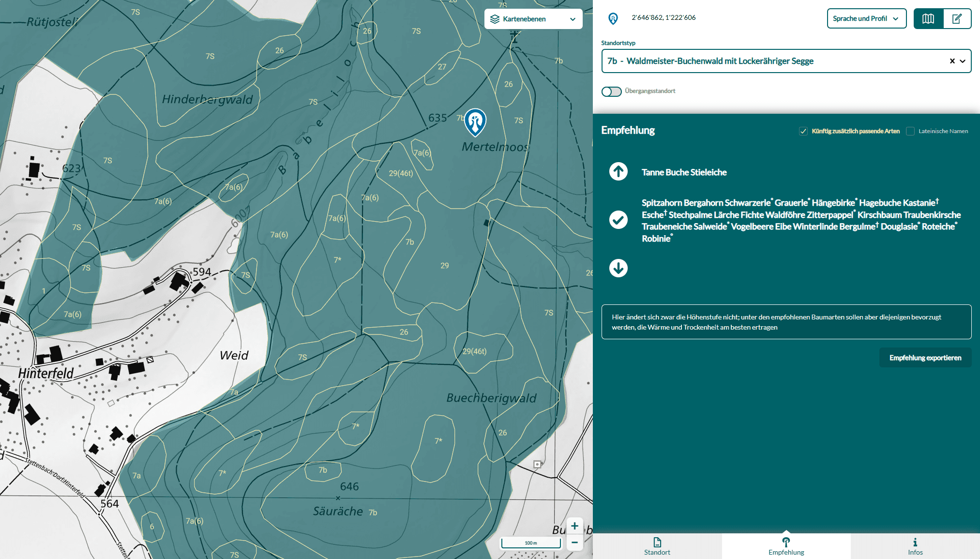Viewport: 980px width, 559px height.
Task: Click Empfehlung exportieren button
Action: pyautogui.click(x=925, y=358)
